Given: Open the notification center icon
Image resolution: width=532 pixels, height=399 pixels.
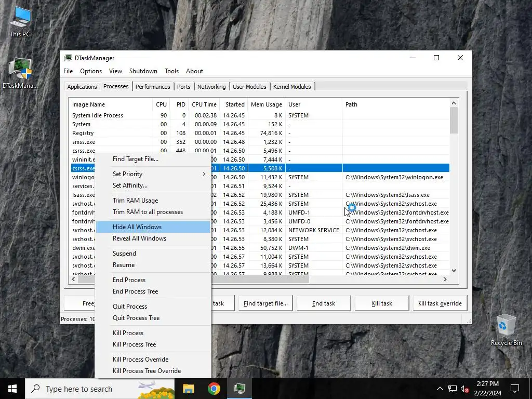Looking at the screenshot, I should (x=515, y=389).
